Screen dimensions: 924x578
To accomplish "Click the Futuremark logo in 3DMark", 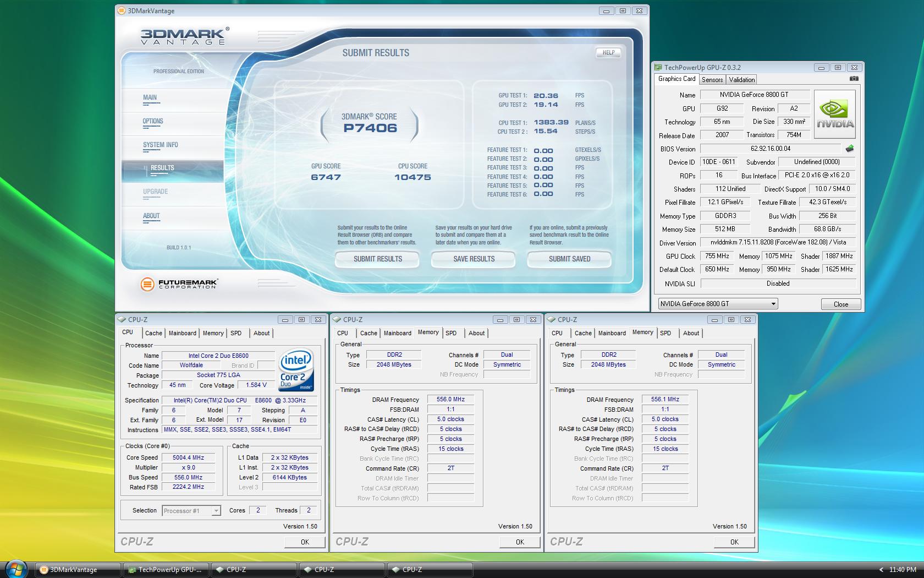I will pos(179,283).
